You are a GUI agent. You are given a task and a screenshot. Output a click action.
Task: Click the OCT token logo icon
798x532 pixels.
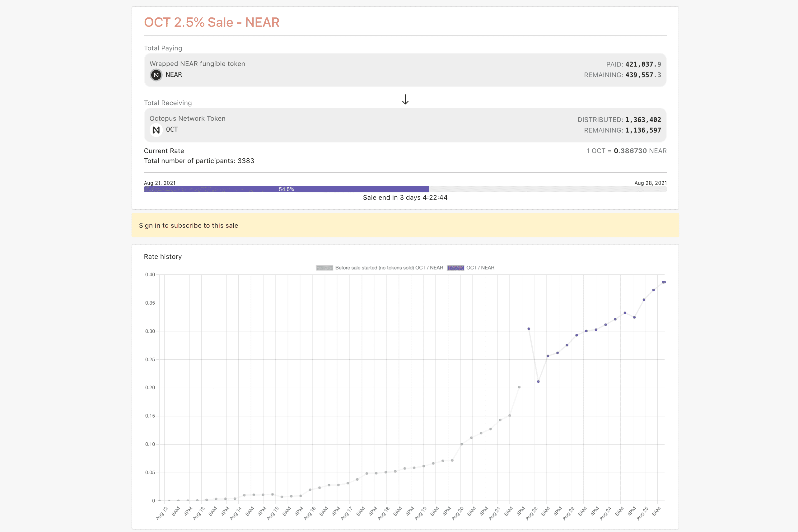(156, 130)
